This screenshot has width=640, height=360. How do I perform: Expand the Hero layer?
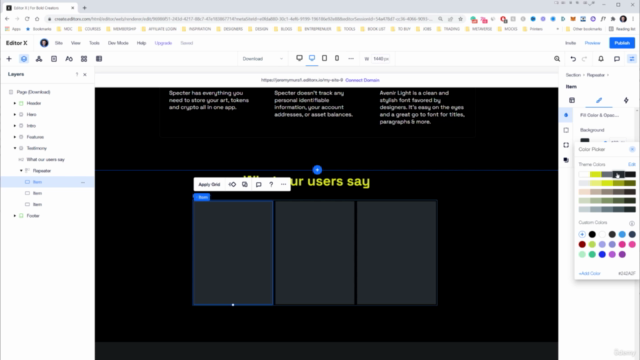tap(15, 115)
